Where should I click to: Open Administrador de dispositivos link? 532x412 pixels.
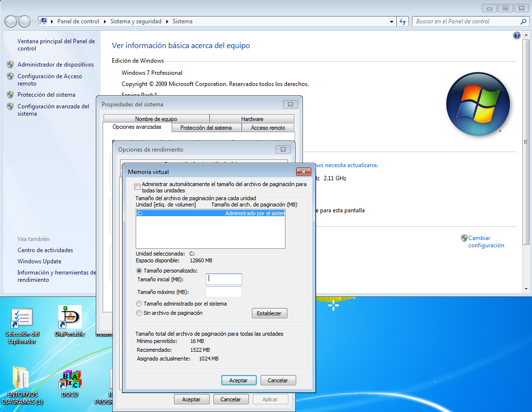point(55,65)
